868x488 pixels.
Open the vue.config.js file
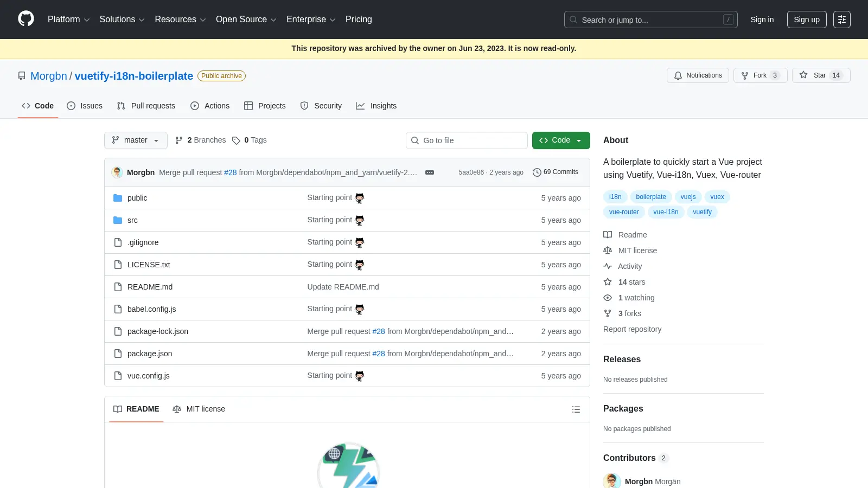pos(149,376)
